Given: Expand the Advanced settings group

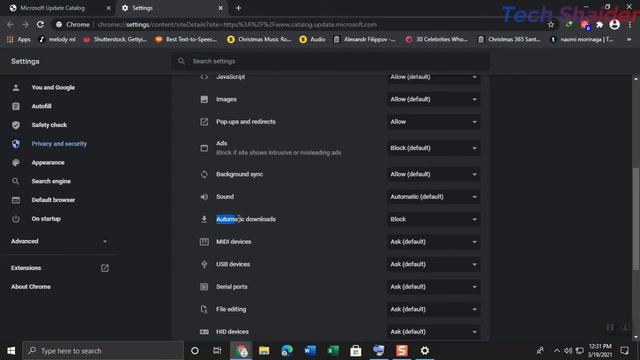Looking at the screenshot, I should click(59, 241).
